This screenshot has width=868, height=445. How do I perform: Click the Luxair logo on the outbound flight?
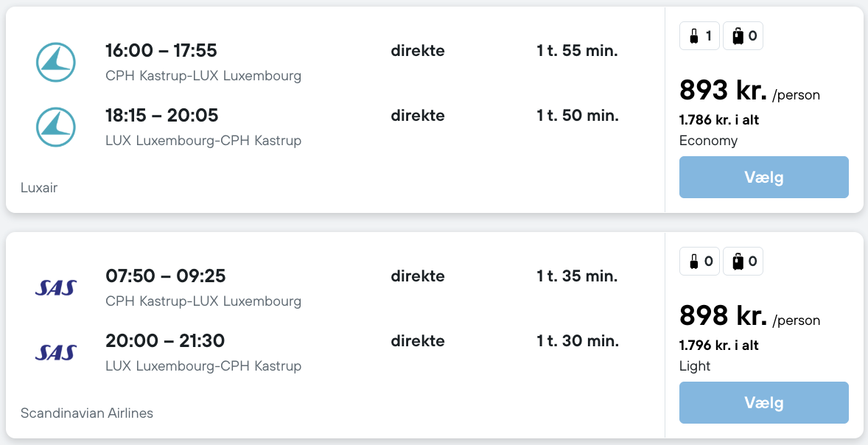pos(56,62)
